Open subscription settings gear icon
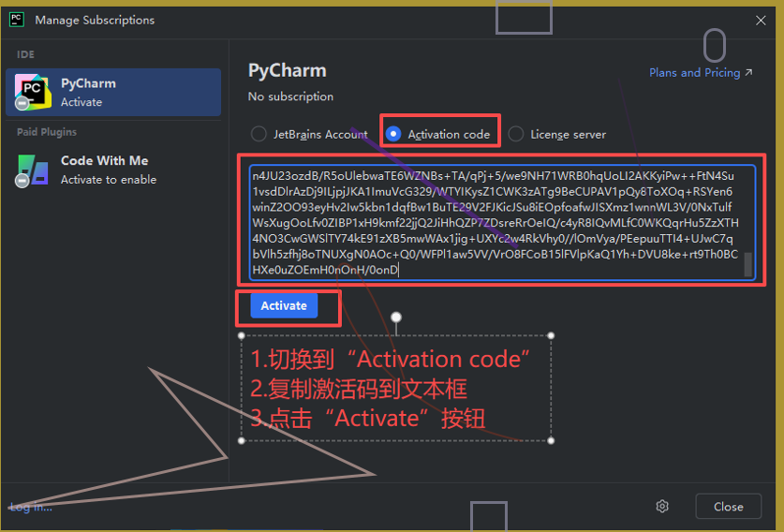The width and height of the screenshot is (784, 532). (662, 506)
